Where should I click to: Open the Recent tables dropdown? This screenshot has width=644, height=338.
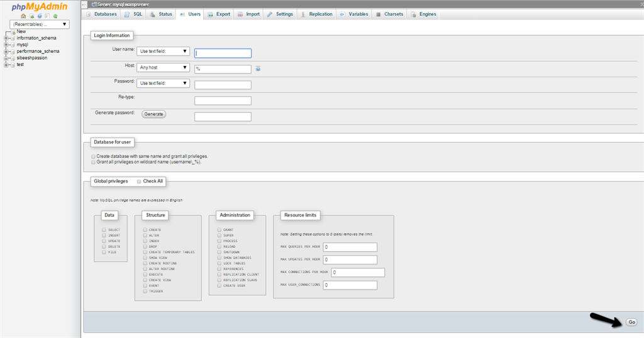coord(40,25)
